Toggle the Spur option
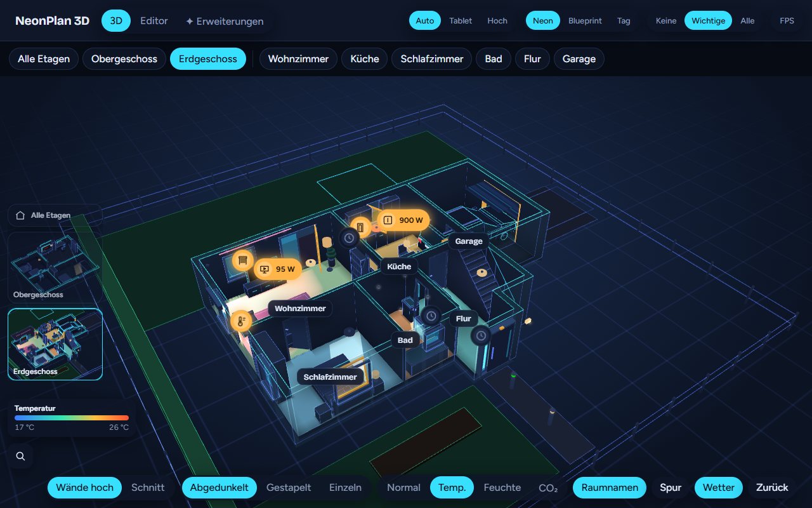812x508 pixels. [671, 488]
